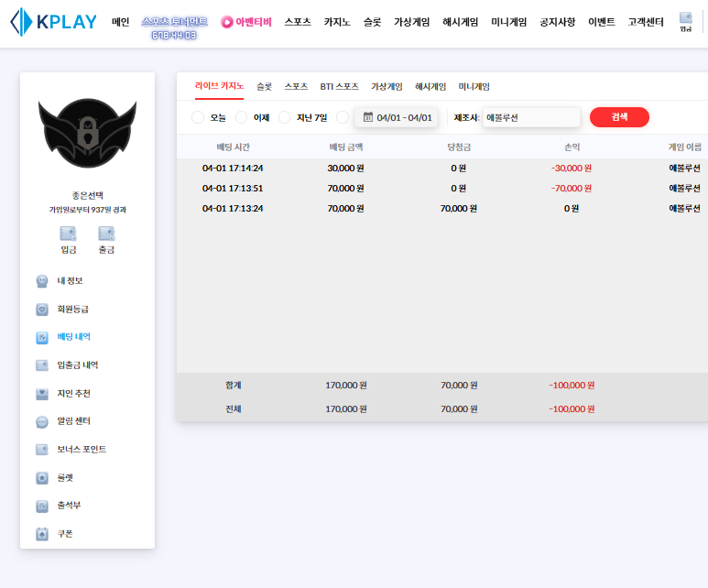Image resolution: width=708 pixels, height=588 pixels.
Task: Switch to the 슬롯 betting history tab
Action: [264, 86]
